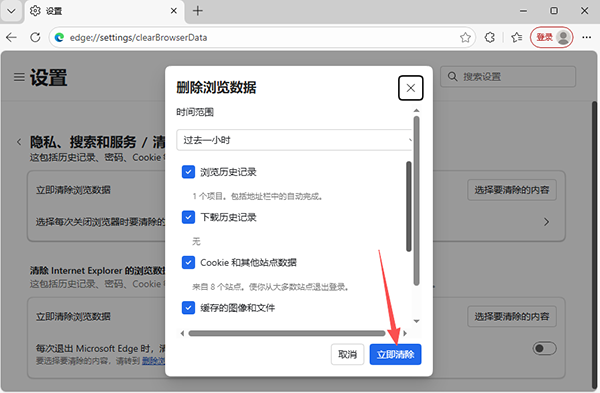This screenshot has width=600, height=393.
Task: Click the 搜索设置 search field
Action: 508,77
